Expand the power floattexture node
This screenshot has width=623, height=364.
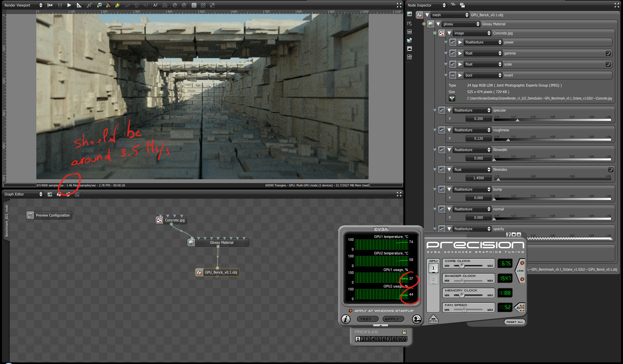pos(460,42)
